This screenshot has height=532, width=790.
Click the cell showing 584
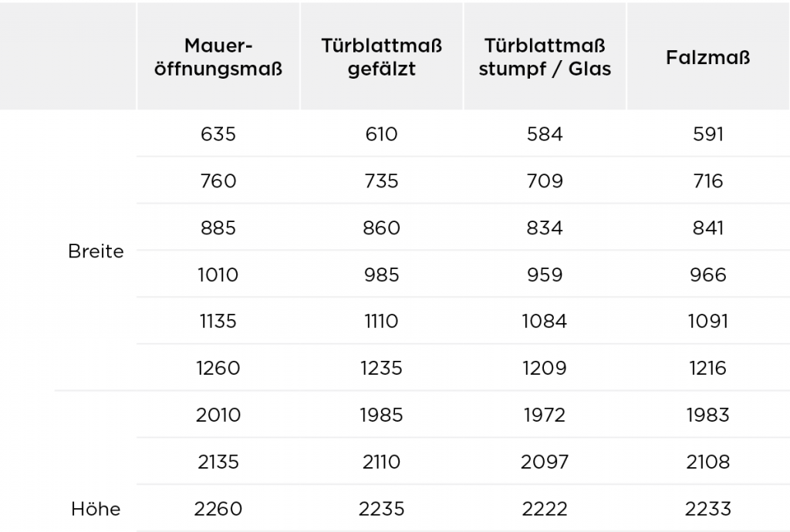click(545, 134)
